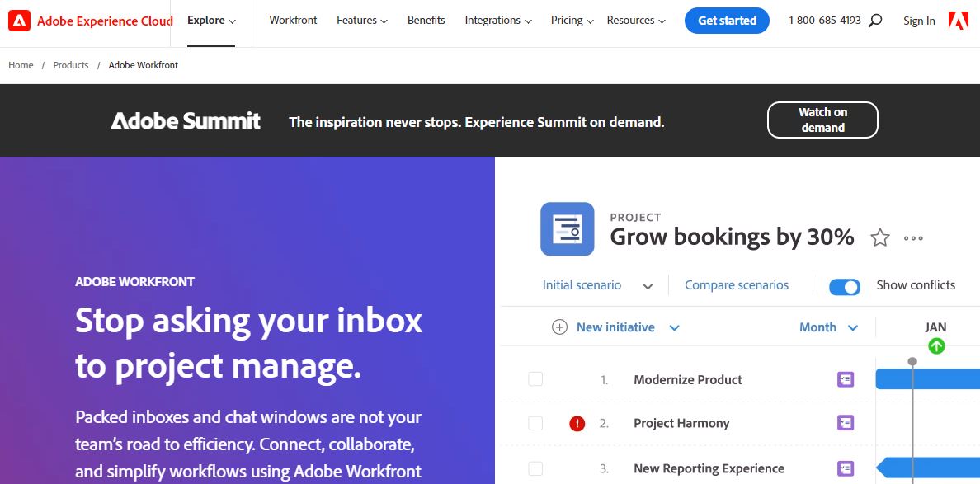Click the red alert icon on Project Harmony
980x484 pixels.
coord(577,423)
